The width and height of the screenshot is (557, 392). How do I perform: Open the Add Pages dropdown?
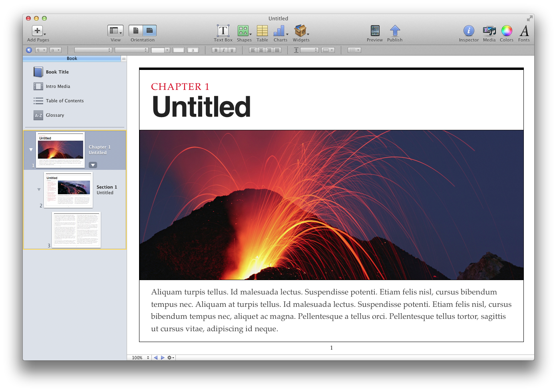coord(38,31)
